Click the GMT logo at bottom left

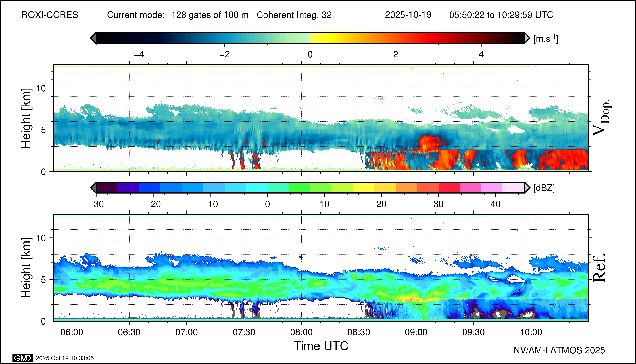(22, 358)
